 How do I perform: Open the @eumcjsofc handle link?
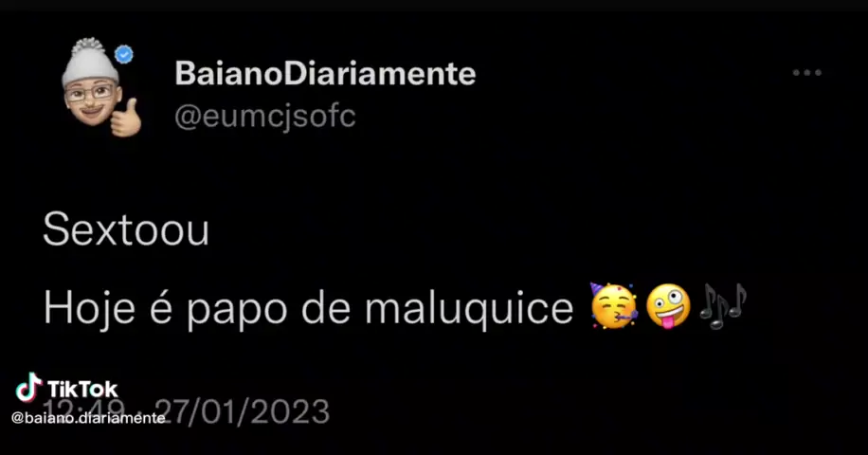pyautogui.click(x=265, y=117)
